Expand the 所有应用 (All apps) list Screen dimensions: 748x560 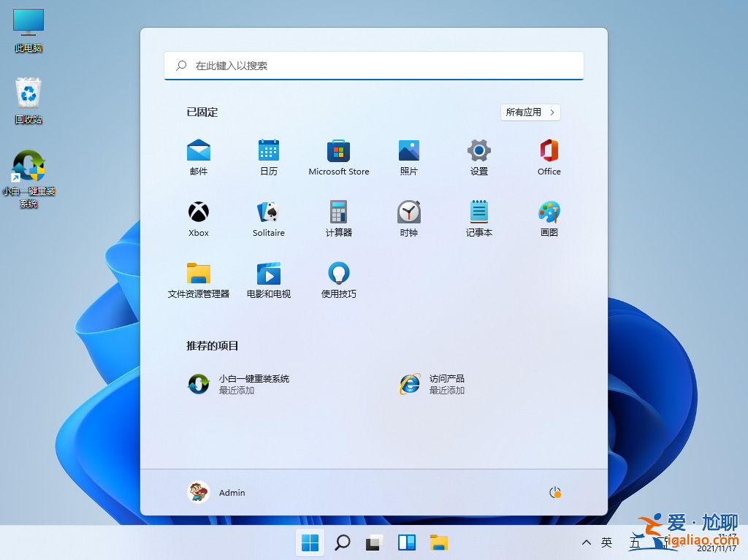[x=530, y=112]
